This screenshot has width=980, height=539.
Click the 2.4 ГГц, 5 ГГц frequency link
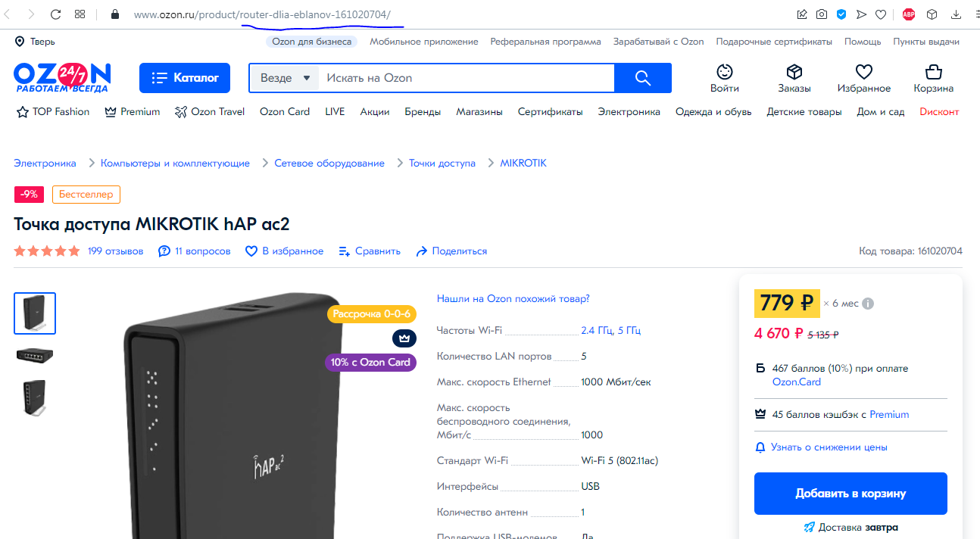click(611, 330)
